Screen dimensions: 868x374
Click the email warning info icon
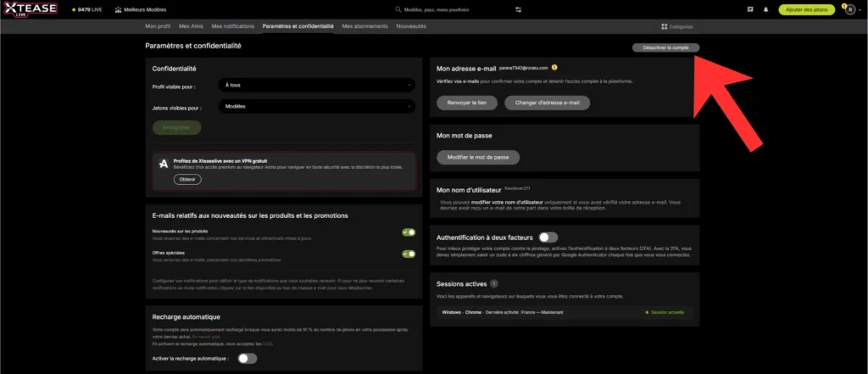click(x=554, y=67)
